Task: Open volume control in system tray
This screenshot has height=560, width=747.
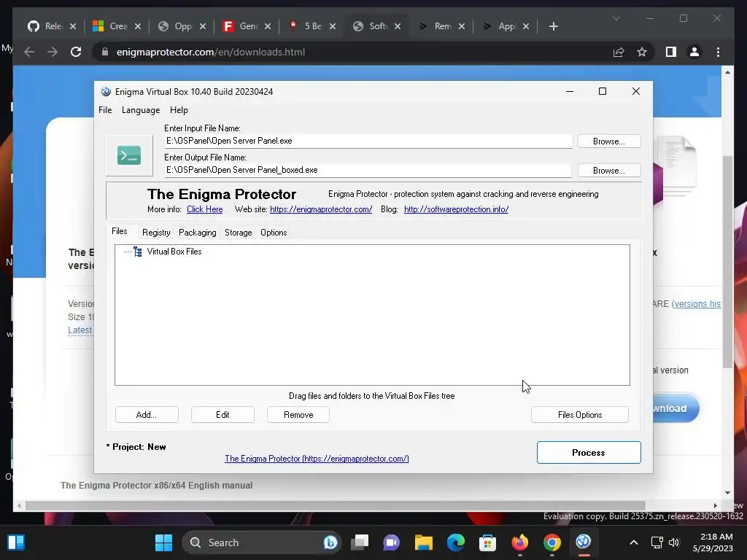Action: [x=673, y=542]
